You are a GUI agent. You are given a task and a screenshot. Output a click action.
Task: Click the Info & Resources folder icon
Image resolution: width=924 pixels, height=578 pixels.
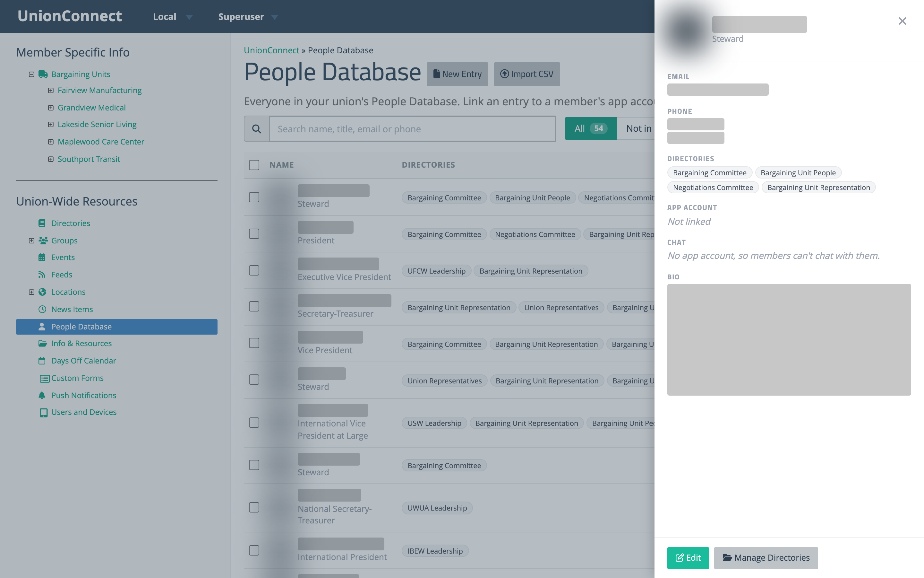point(43,343)
